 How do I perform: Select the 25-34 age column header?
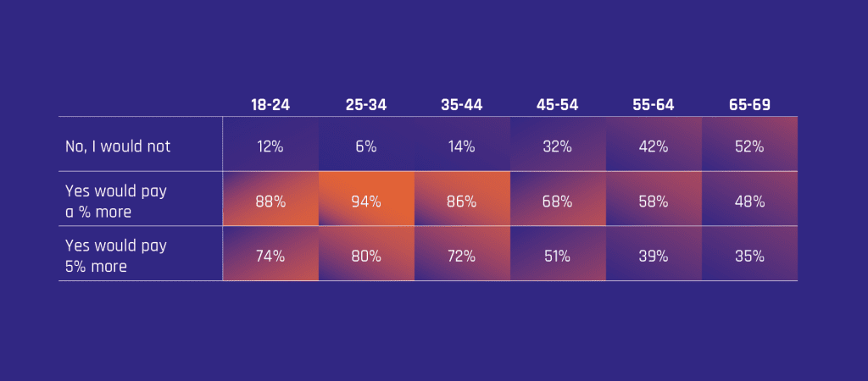click(366, 105)
